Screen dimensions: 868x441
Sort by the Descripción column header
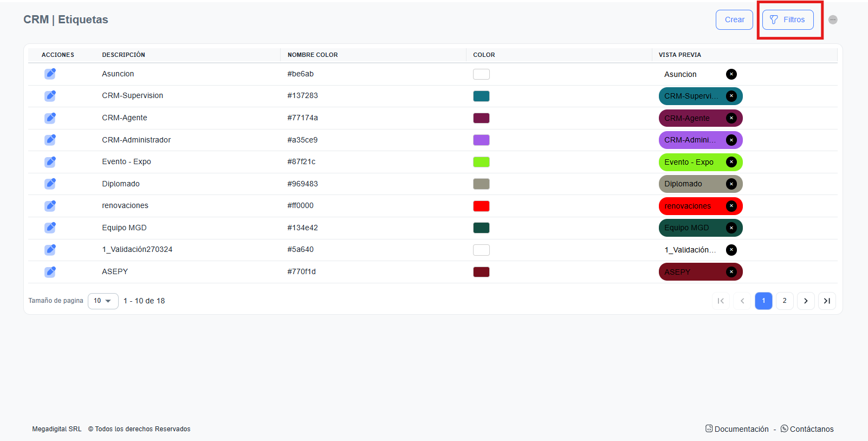point(124,55)
